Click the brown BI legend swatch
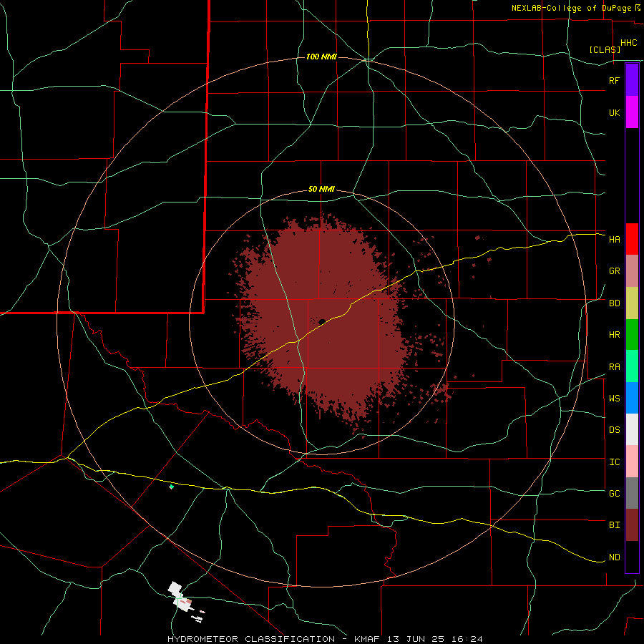Image resolution: width=644 pixels, height=644 pixels. pos(632,525)
